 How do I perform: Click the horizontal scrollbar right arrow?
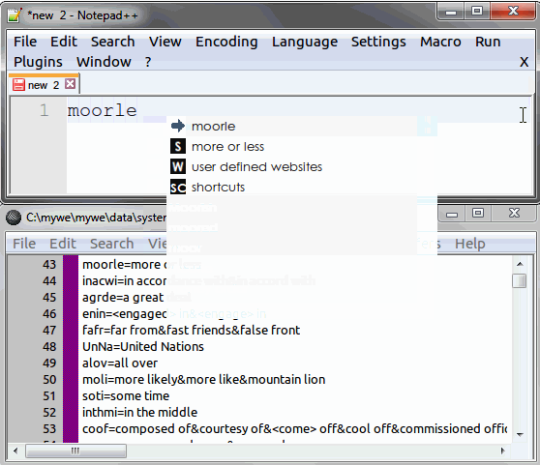point(502,451)
